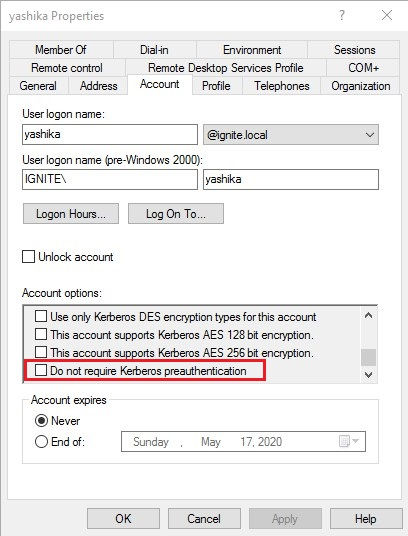Click the question mark help icon
The width and height of the screenshot is (408, 536).
tap(341, 15)
